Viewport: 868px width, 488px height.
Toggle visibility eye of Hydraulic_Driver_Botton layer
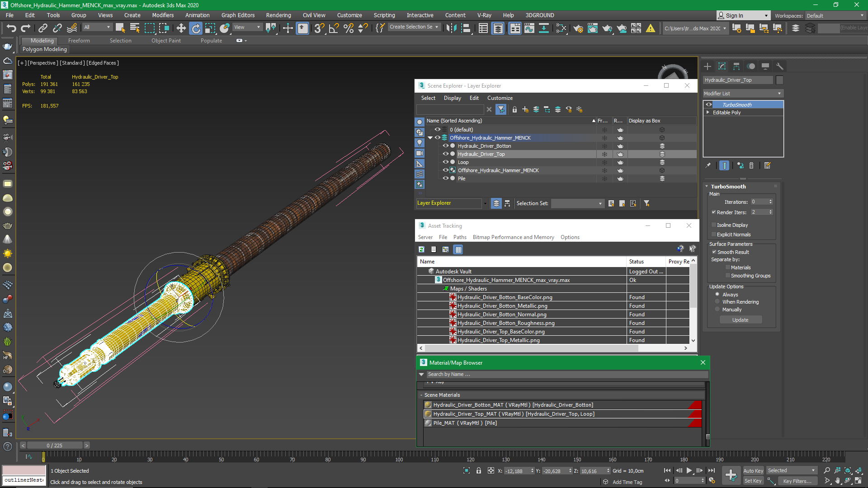tap(445, 146)
